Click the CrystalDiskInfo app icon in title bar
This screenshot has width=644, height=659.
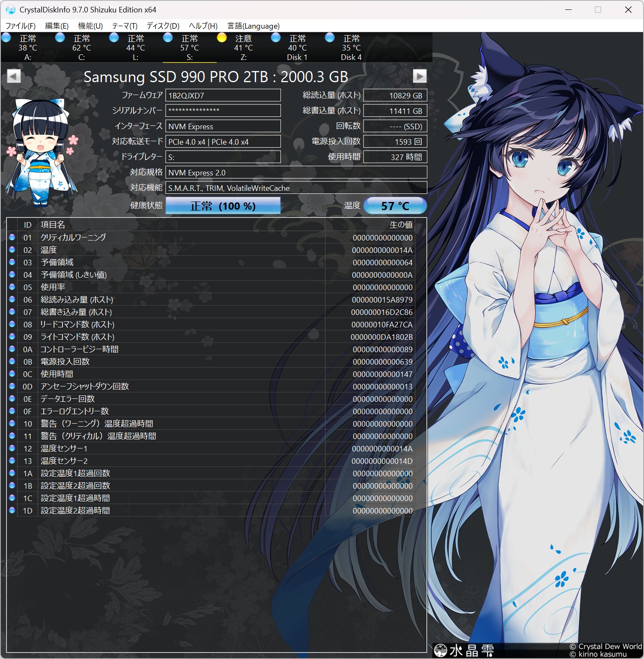(10, 9)
